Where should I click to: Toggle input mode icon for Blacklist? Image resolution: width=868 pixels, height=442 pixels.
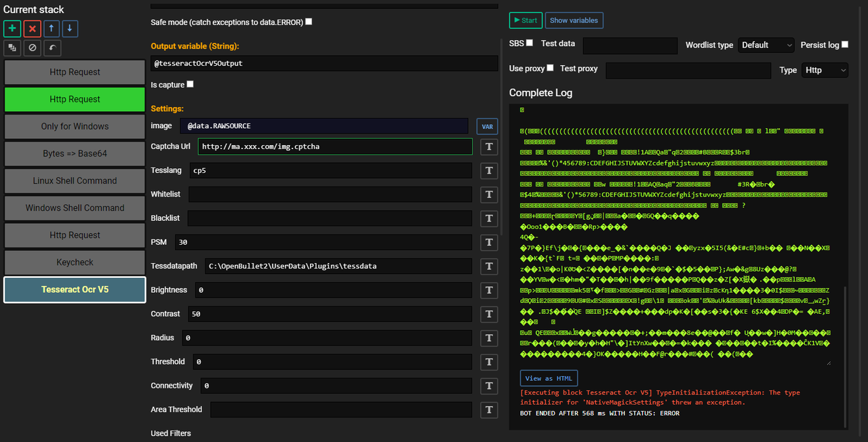pos(489,218)
